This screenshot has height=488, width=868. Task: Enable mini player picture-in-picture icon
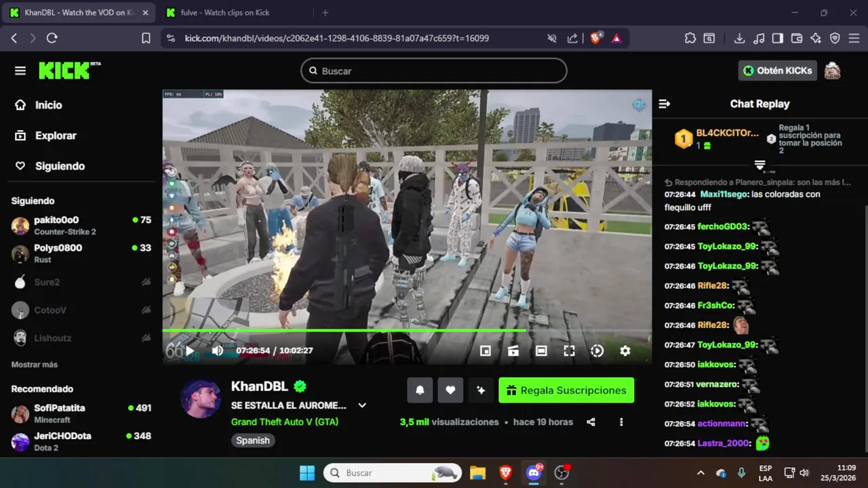(485, 350)
